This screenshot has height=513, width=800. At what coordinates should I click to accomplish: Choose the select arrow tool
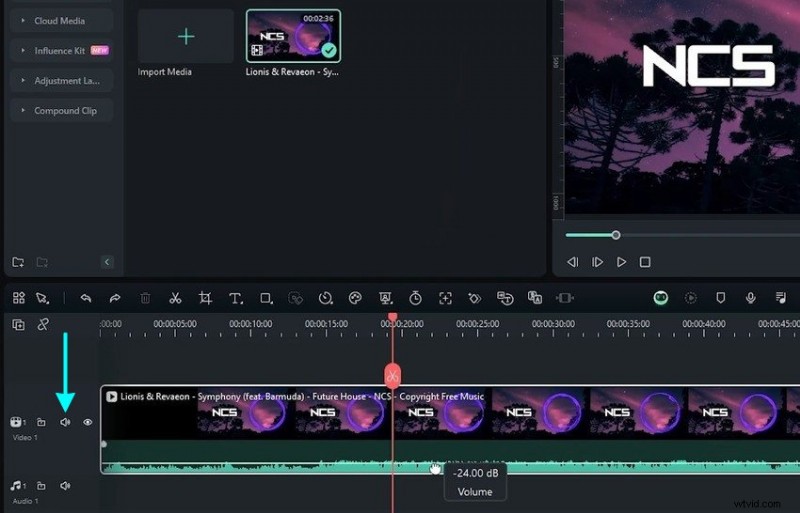43,298
